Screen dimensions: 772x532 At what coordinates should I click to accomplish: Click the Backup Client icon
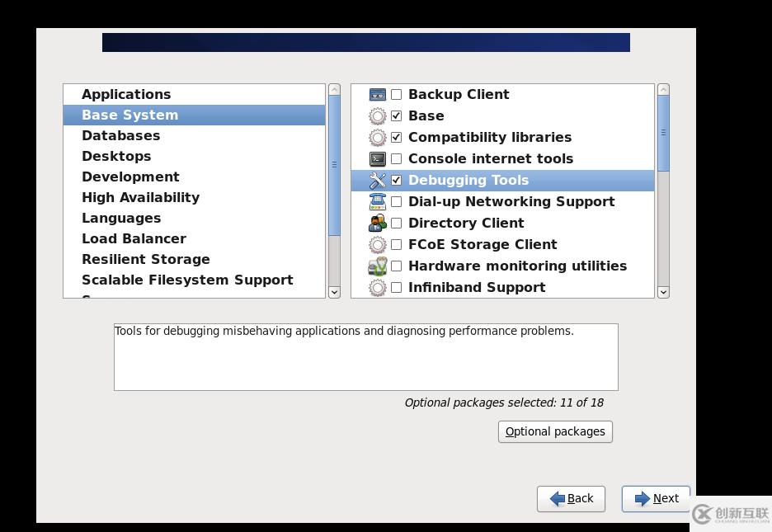coord(378,95)
